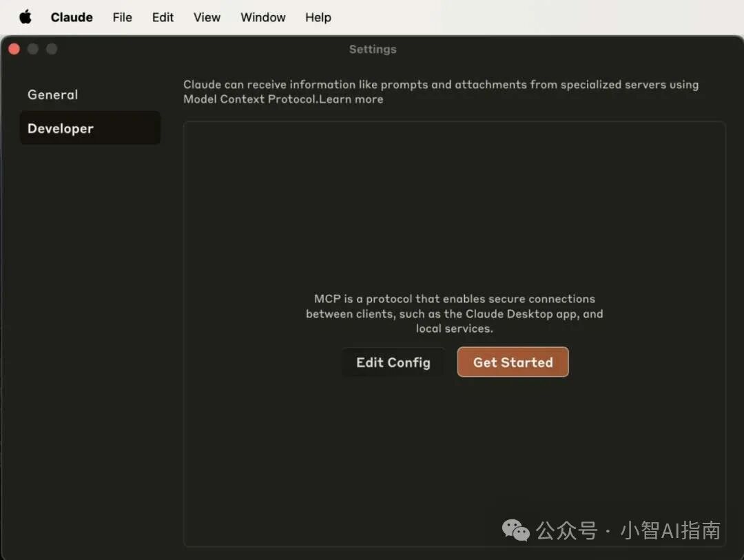The width and height of the screenshot is (744, 560).
Task: Open the Window menu
Action: pos(263,17)
